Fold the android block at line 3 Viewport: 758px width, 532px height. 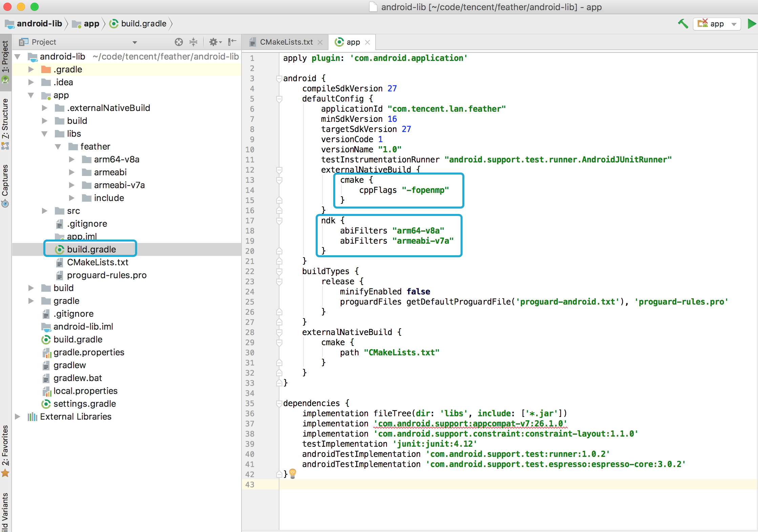(279, 79)
